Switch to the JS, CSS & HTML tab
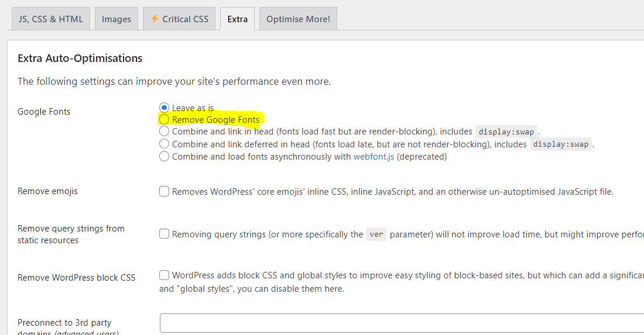This screenshot has width=644, height=335. click(x=51, y=19)
